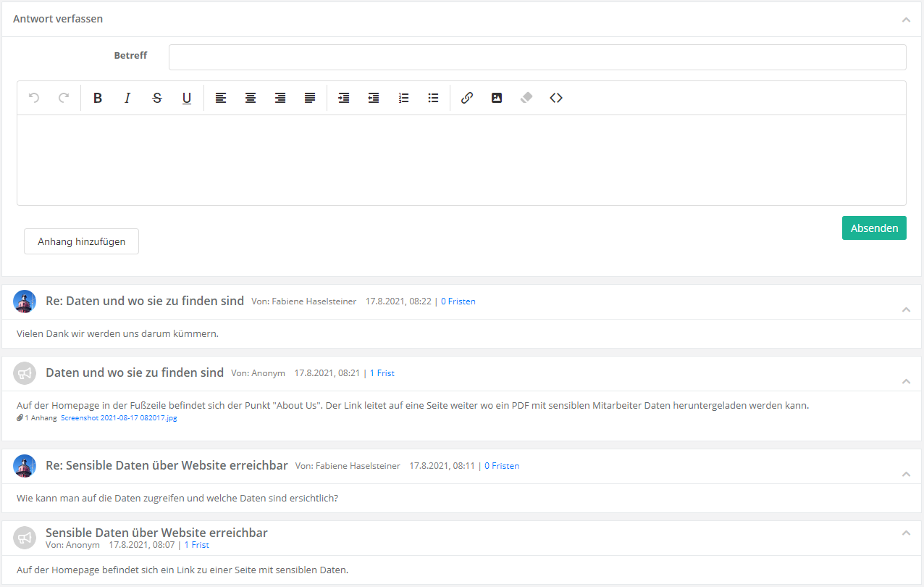This screenshot has height=587, width=924.
Task: Insert an image into the reply
Action: click(497, 98)
